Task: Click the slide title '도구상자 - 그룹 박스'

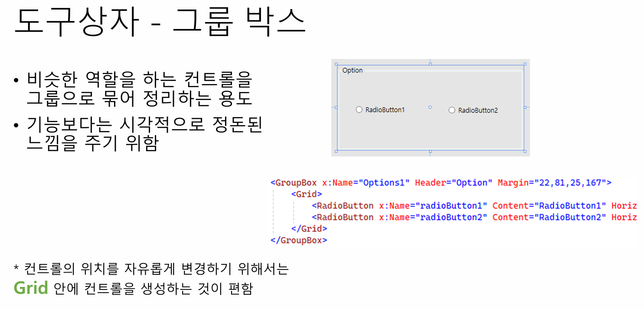Action: 160,21
